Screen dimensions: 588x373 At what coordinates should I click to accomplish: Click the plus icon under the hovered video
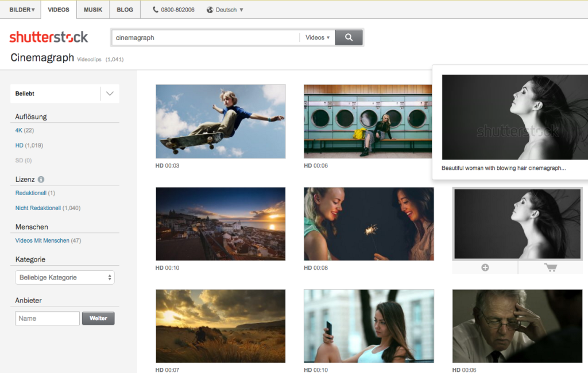pos(485,267)
